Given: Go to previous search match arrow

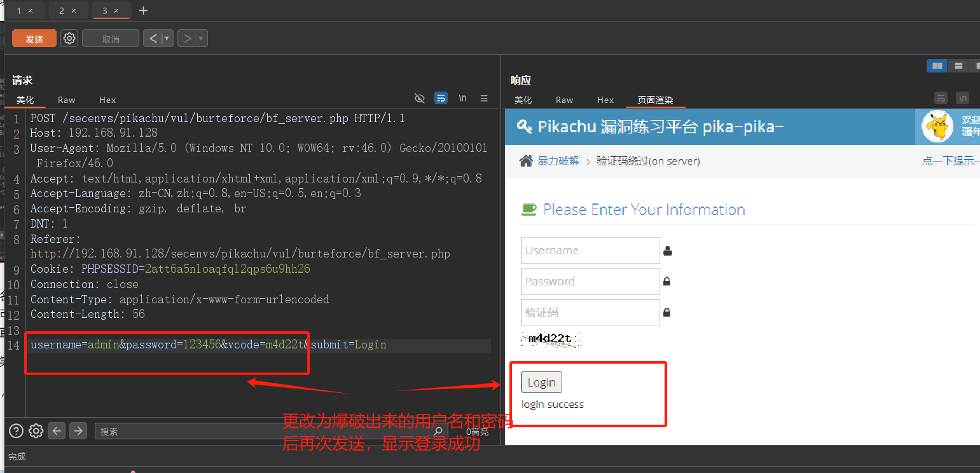Looking at the screenshot, I should [x=57, y=431].
